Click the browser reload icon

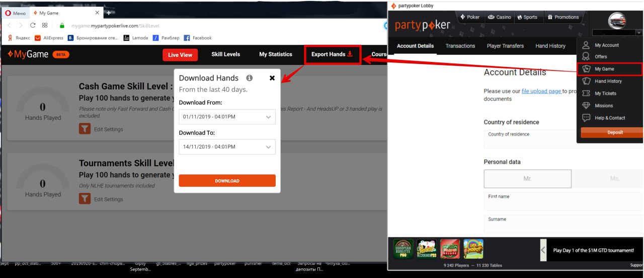click(33, 25)
